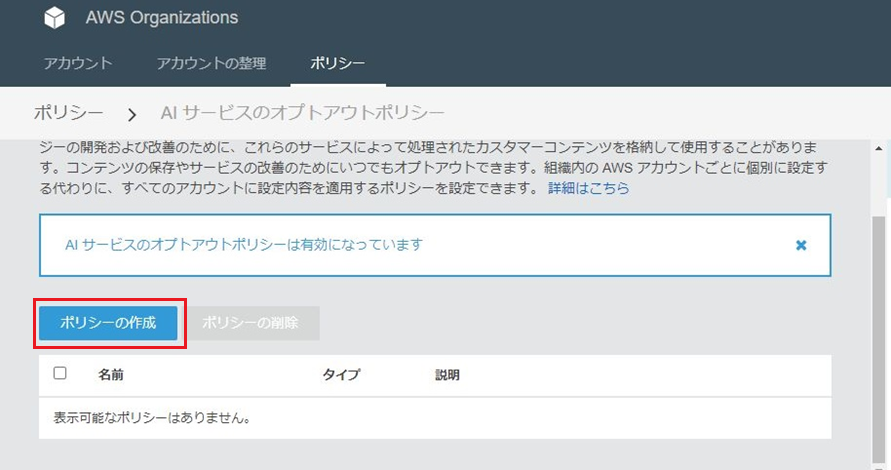Click the disabled ポリシーの削除 button
Image resolution: width=891 pixels, height=470 pixels.
250,323
